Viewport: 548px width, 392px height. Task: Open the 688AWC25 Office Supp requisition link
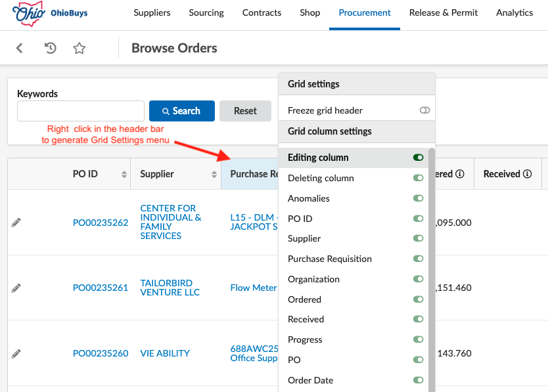coord(254,353)
